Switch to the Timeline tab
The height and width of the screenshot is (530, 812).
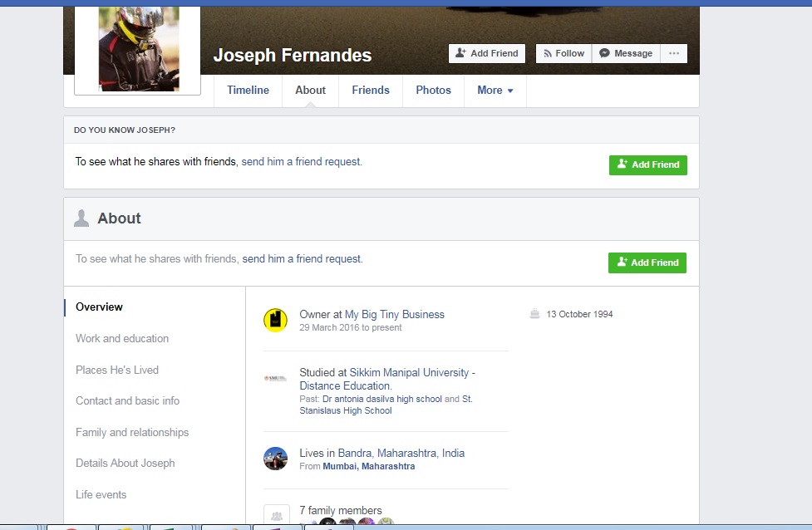tap(248, 90)
